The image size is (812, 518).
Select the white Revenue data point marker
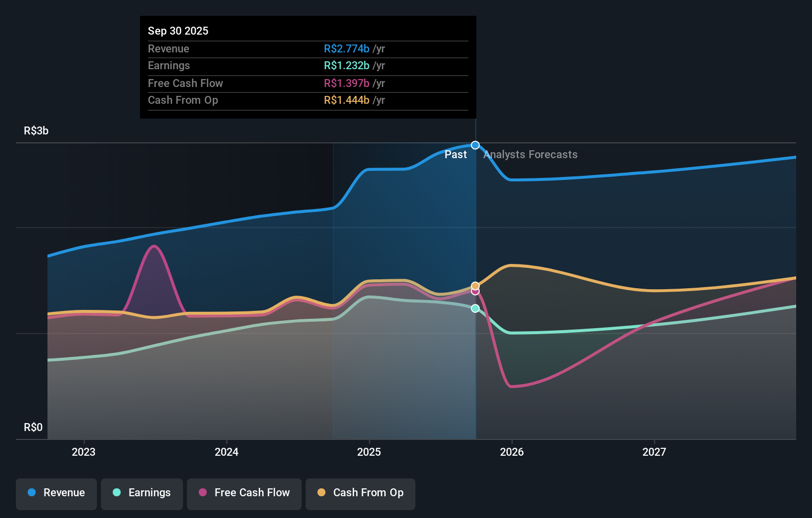point(475,145)
